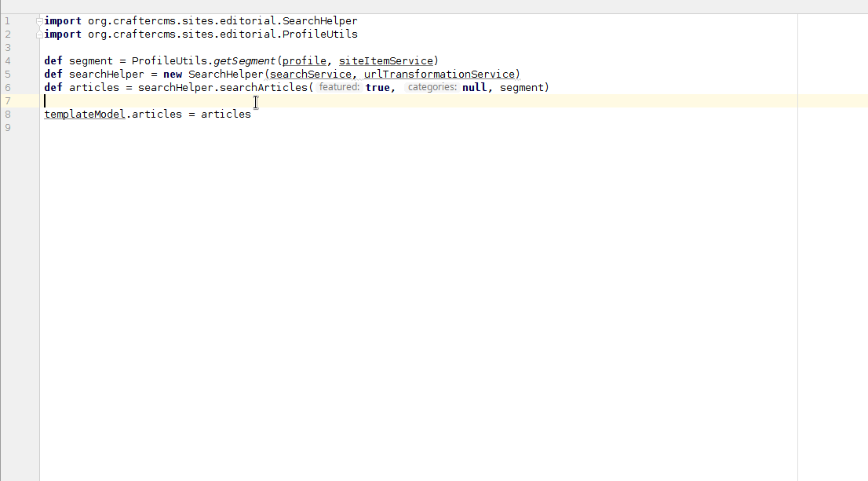This screenshot has height=481, width=868.
Task: Click the 'searchArticles' method name
Action: click(264, 87)
